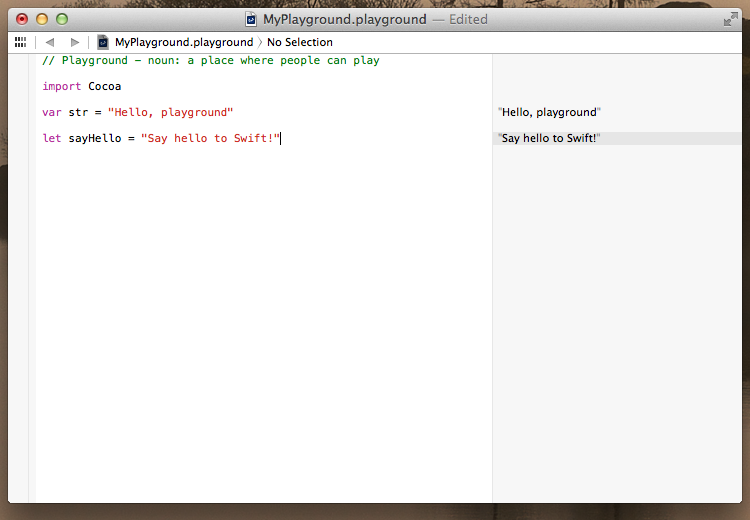Click the sayHello constant name

(x=95, y=138)
